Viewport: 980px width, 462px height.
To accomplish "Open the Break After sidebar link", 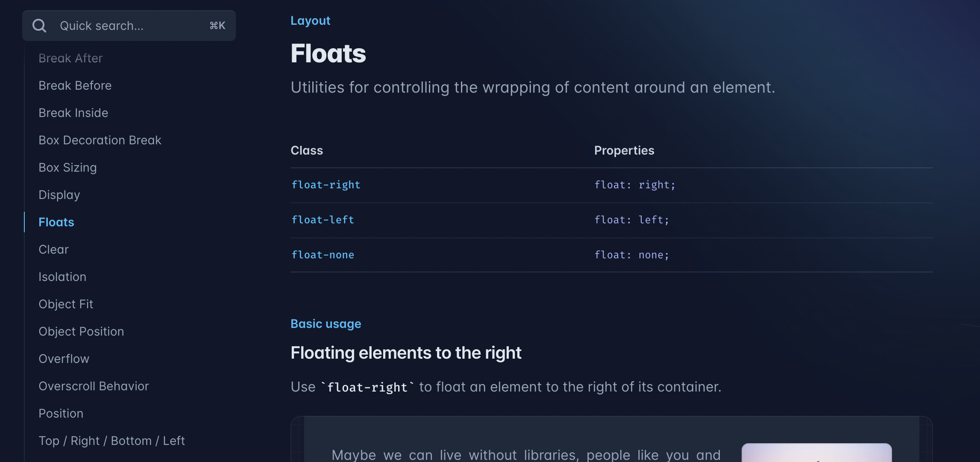I will coord(70,58).
